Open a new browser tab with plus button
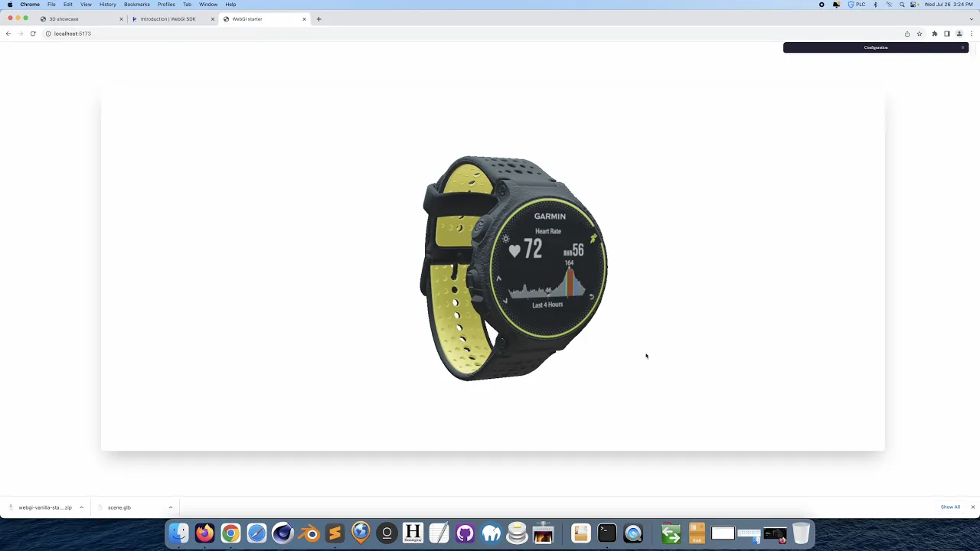Image resolution: width=980 pixels, height=551 pixels. click(x=318, y=19)
